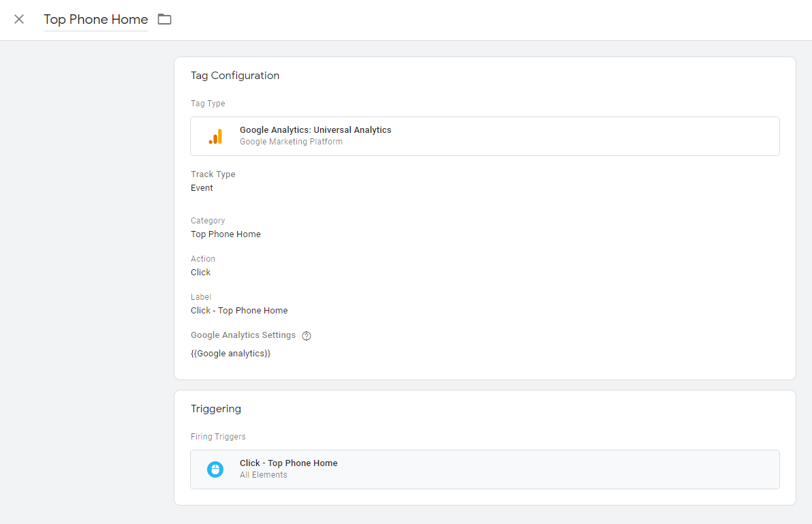This screenshot has height=524, width=812.
Task: Click the Track Type label
Action: 213,174
